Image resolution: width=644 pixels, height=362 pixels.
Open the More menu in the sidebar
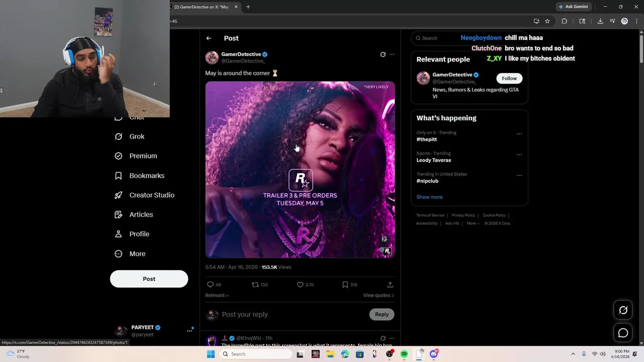point(130,254)
